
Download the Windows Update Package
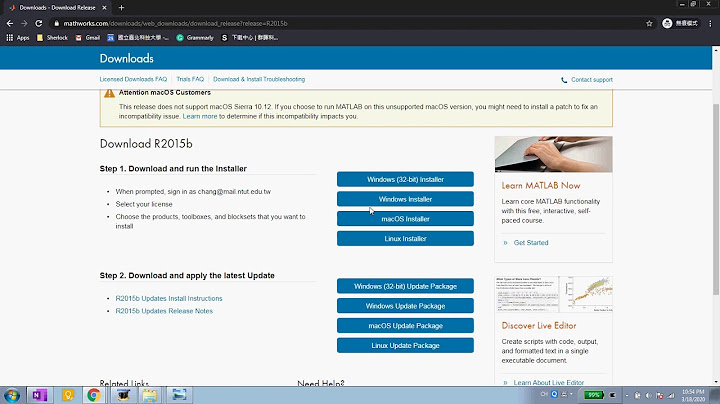[x=405, y=306]
